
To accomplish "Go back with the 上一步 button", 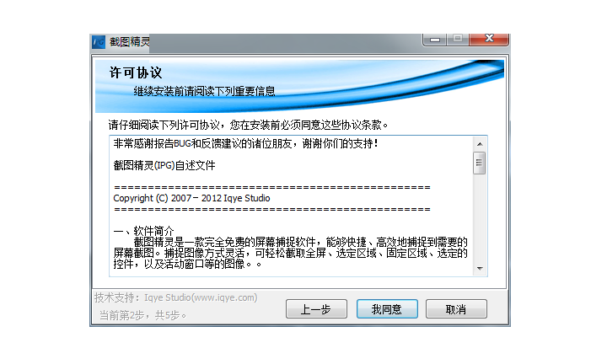I will pyautogui.click(x=316, y=309).
